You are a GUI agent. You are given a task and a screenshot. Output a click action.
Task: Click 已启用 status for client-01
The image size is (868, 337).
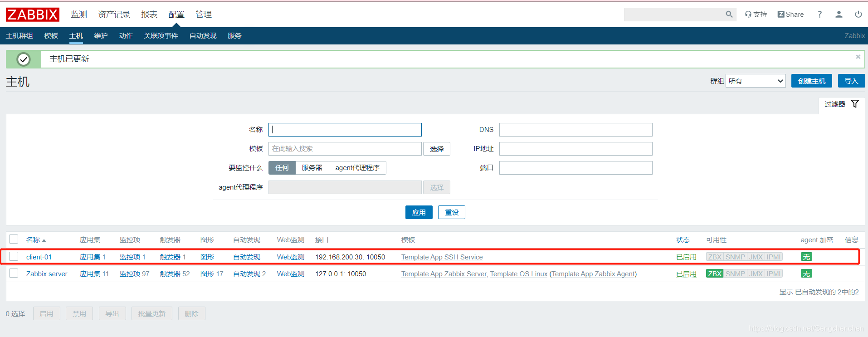pyautogui.click(x=686, y=257)
